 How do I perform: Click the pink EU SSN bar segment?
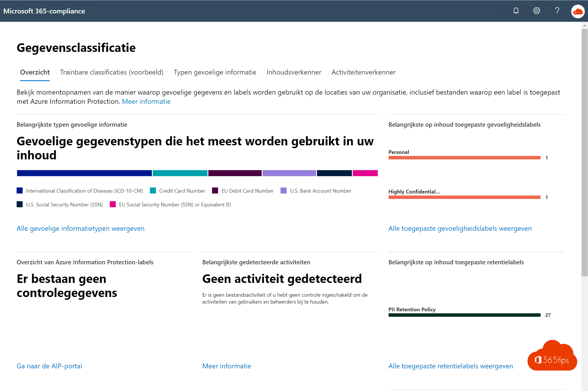(365, 173)
